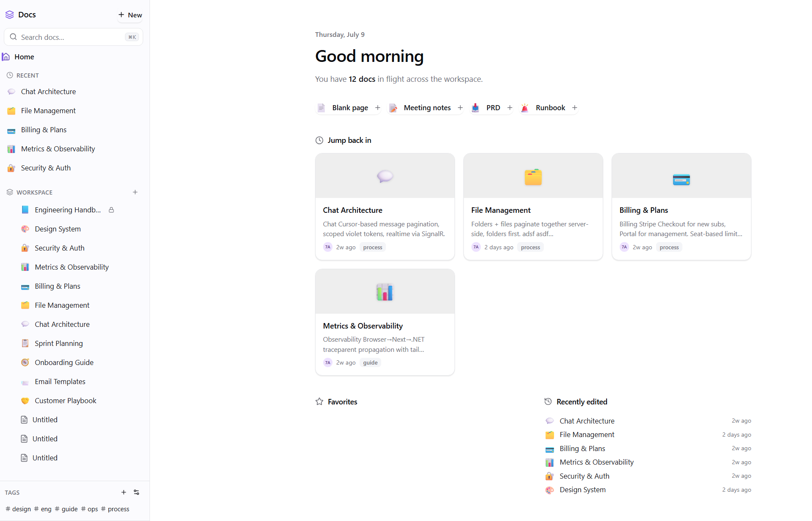Open the second Untitled page
This screenshot has height=521, width=812.
[45, 439]
